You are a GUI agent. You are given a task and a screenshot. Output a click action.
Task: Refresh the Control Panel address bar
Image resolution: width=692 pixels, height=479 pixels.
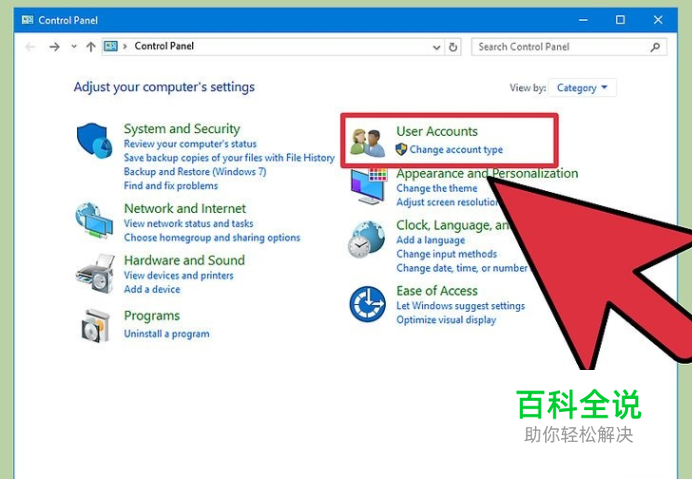point(453,47)
